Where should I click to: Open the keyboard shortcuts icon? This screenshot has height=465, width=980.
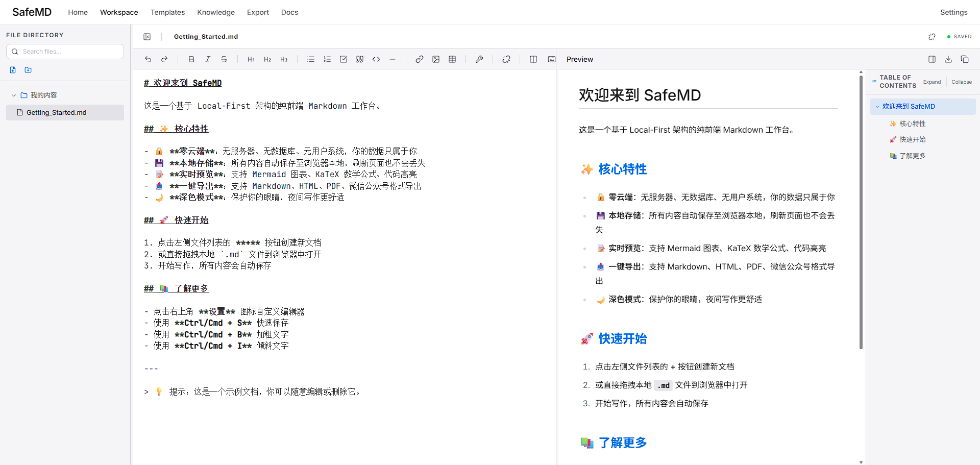point(552,59)
